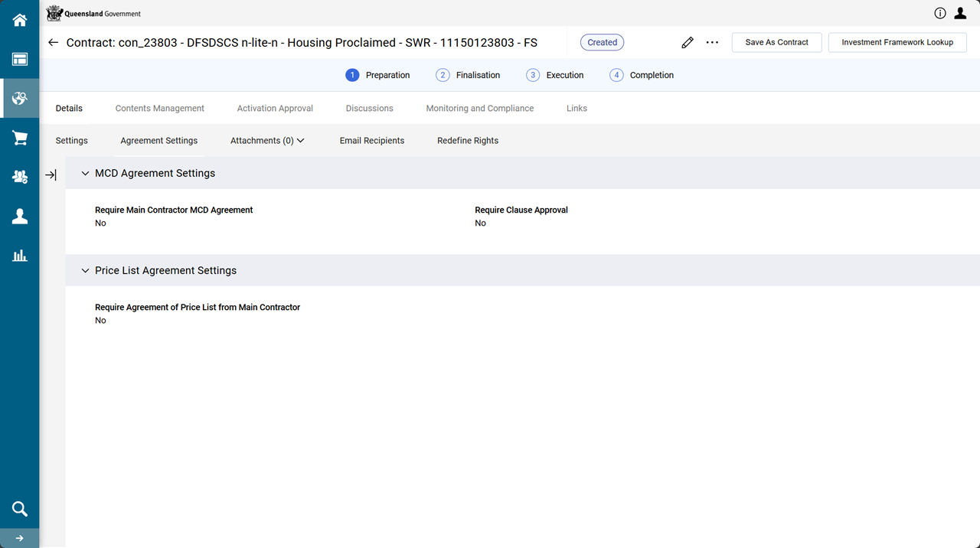The height and width of the screenshot is (548, 980).
Task: Click the Save As Contract button
Action: coord(776,43)
